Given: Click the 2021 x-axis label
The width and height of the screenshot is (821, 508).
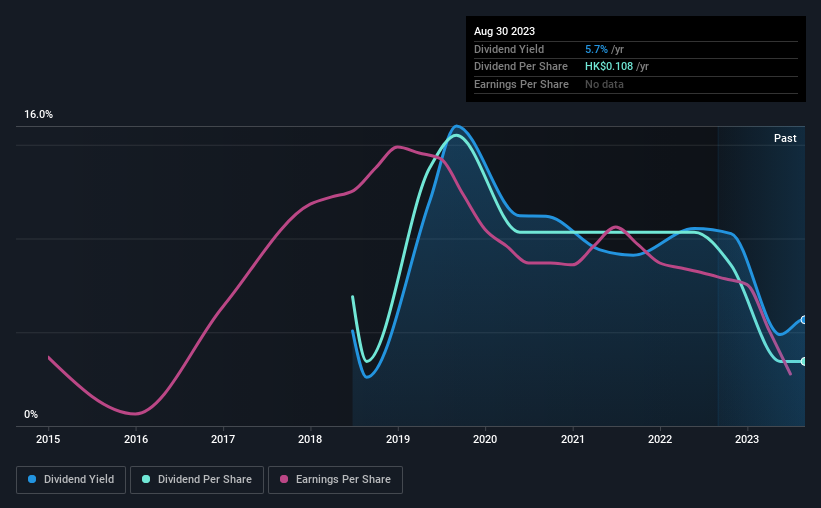Looking at the screenshot, I should (x=572, y=439).
